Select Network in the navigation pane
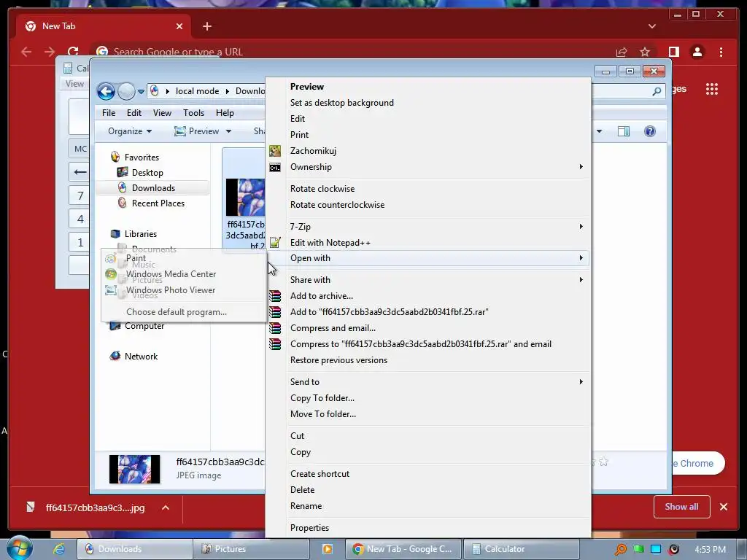This screenshot has width=747, height=560. (141, 356)
